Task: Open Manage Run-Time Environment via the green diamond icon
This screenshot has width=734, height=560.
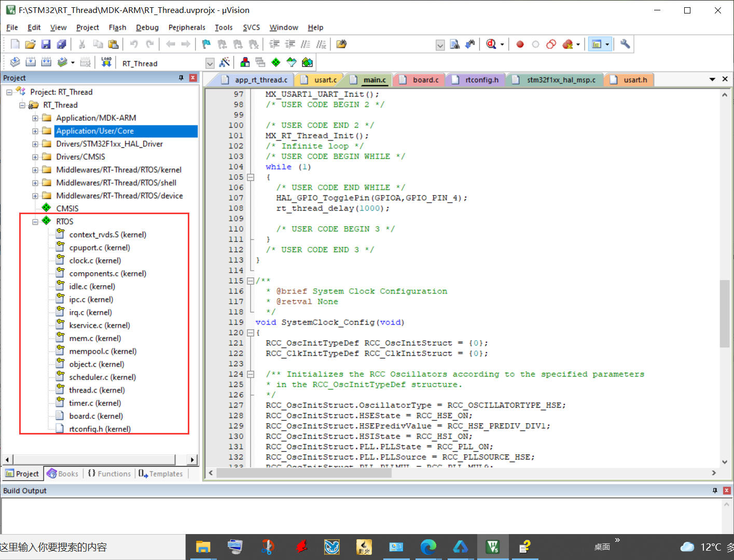Action: pos(276,63)
